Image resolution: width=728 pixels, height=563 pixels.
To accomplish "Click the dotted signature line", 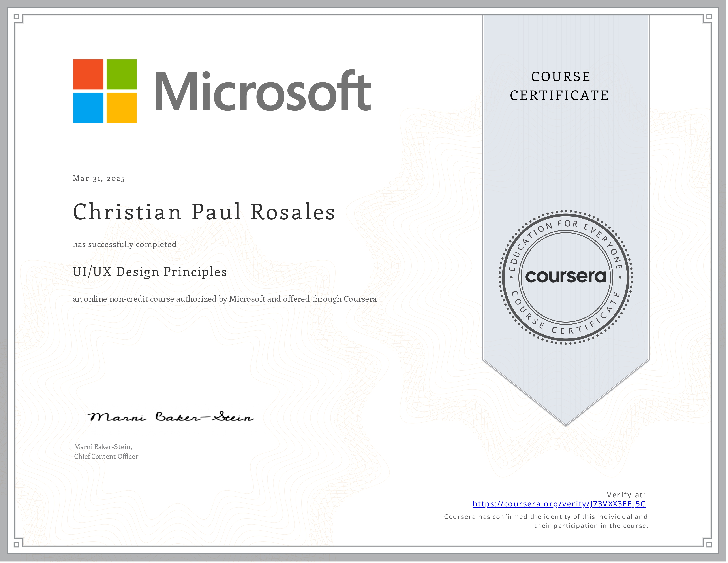I will pos(170,435).
